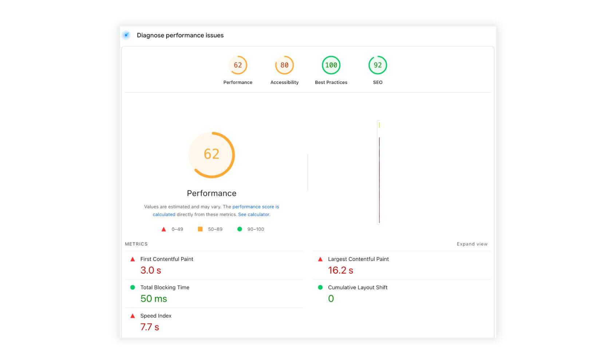Expand the First Contentful Paint metric
616x364 pixels.
tap(167, 259)
